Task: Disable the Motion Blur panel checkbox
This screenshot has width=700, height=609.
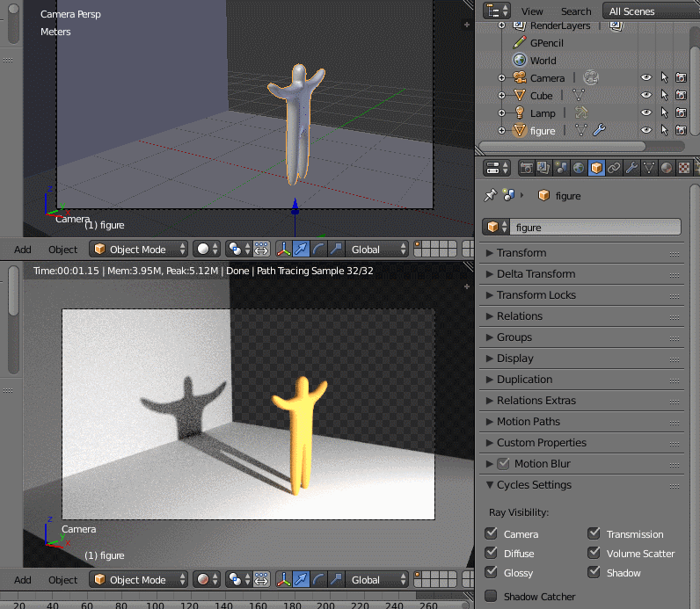Action: (504, 463)
